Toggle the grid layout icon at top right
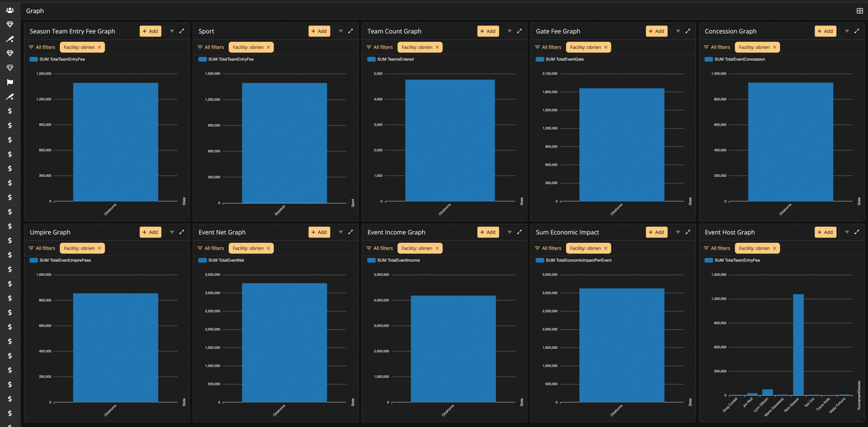This screenshot has height=427, width=868. (860, 11)
